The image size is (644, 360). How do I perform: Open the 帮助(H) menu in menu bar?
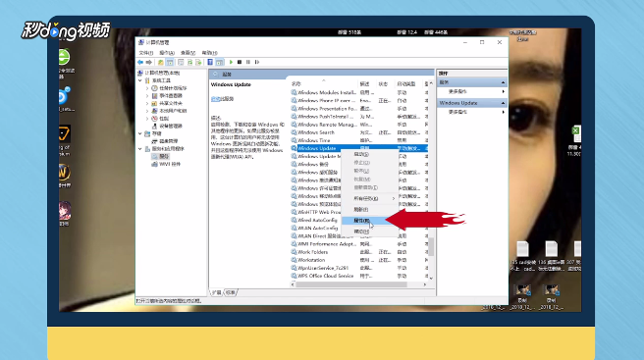tap(209, 53)
